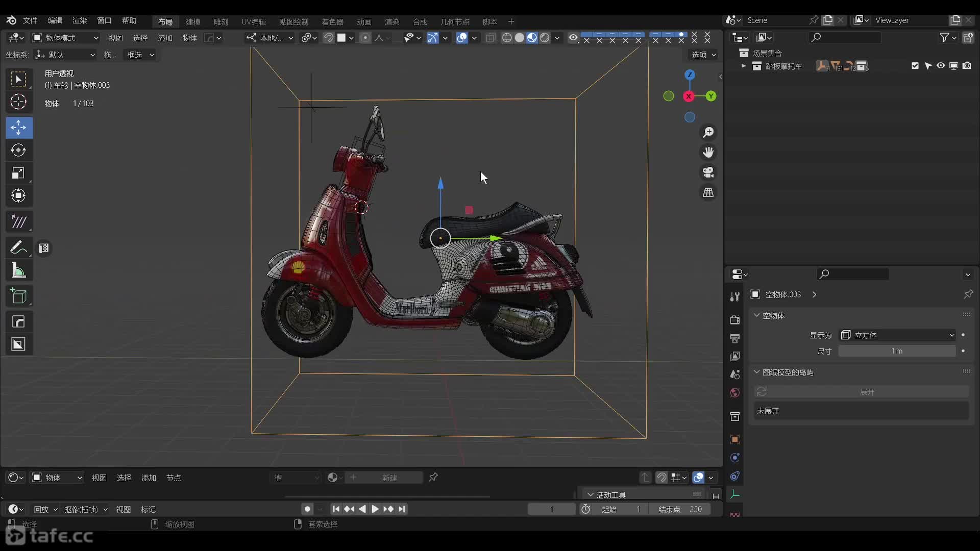Toggle the snap magnet in the header
Viewport: 980px width, 551px height.
[329, 38]
